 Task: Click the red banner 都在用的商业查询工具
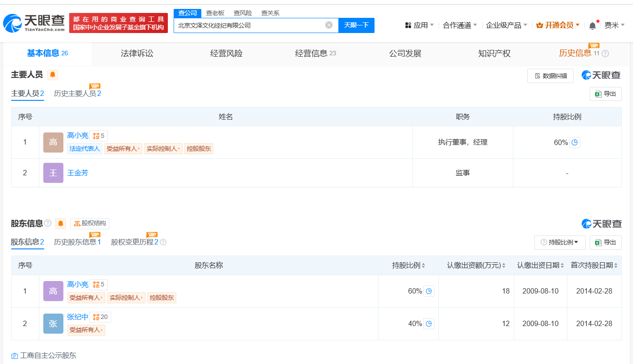tap(118, 23)
